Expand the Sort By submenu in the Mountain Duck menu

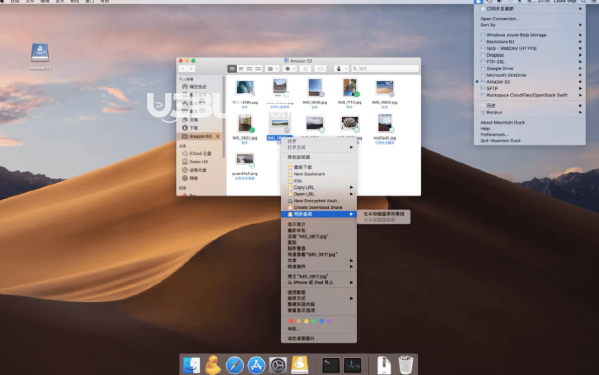pos(529,25)
